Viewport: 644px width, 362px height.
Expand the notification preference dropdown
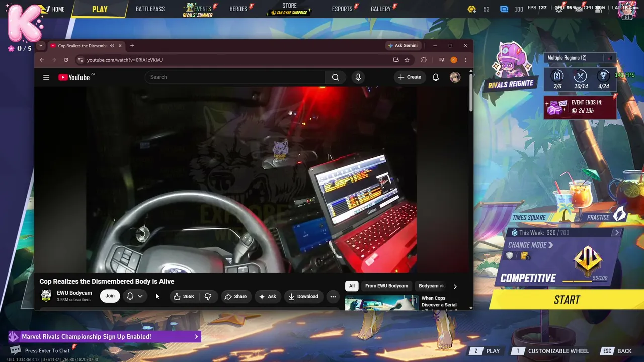140,296
